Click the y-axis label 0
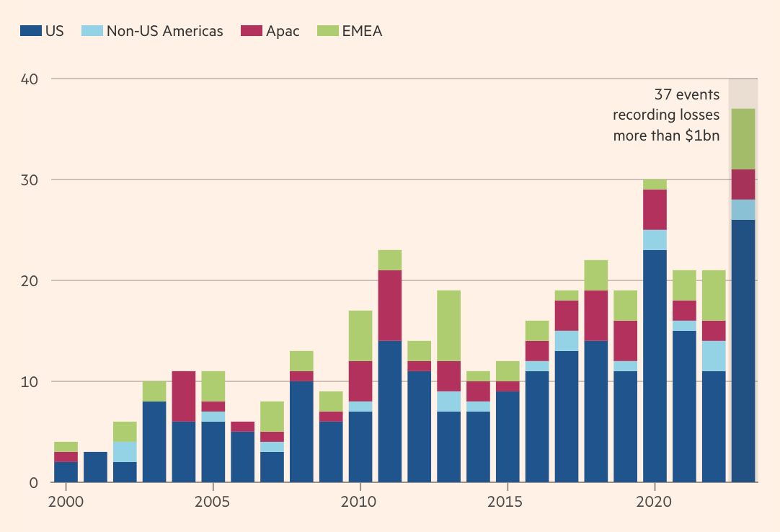The height and width of the screenshot is (532, 780). [x=33, y=483]
